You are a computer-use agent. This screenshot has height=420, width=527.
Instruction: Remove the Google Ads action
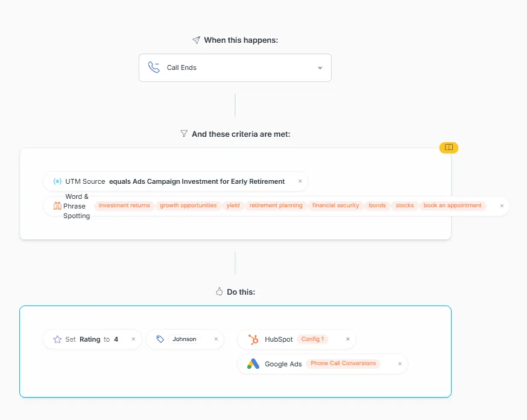(x=400, y=363)
